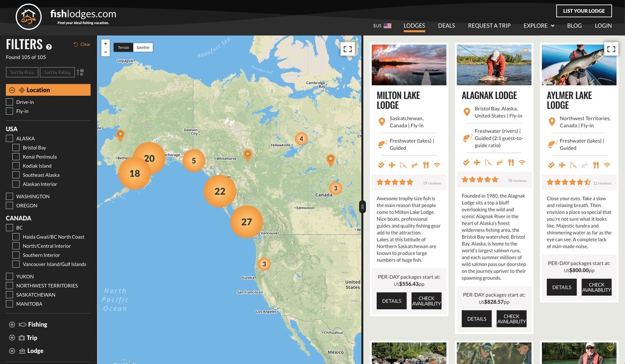Check the Bristol Bay filter checkbox
The height and width of the screenshot is (364, 625).
tap(14, 147)
